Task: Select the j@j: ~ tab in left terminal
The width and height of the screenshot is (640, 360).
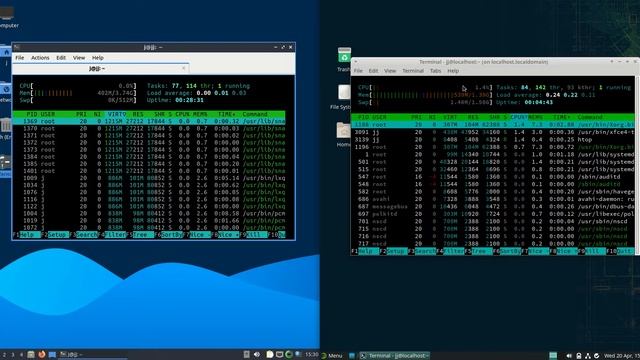Action: coord(100,69)
